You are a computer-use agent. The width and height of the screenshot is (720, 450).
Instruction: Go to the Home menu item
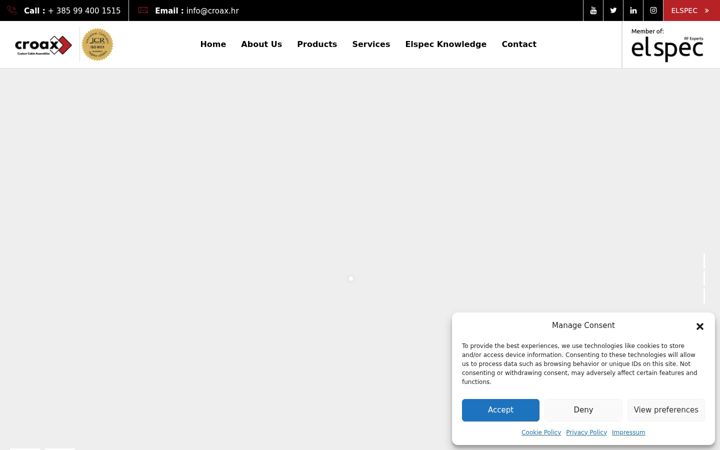[213, 45]
